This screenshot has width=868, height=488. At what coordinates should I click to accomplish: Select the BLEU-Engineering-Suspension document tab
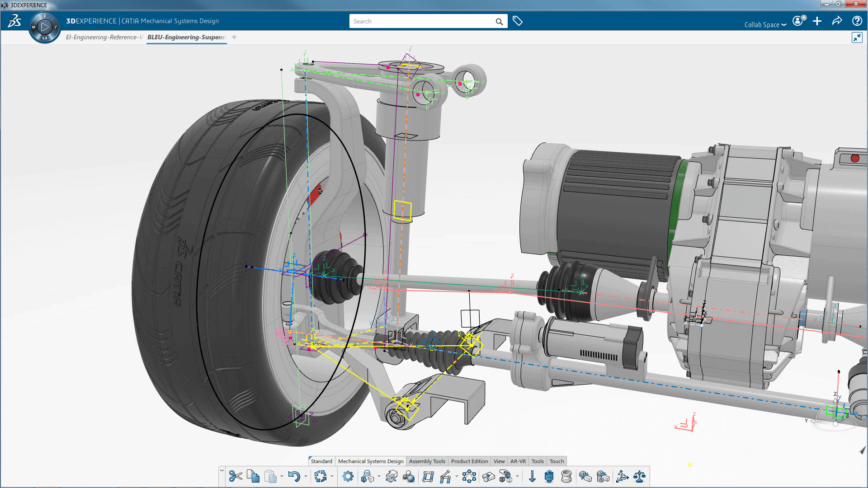186,37
